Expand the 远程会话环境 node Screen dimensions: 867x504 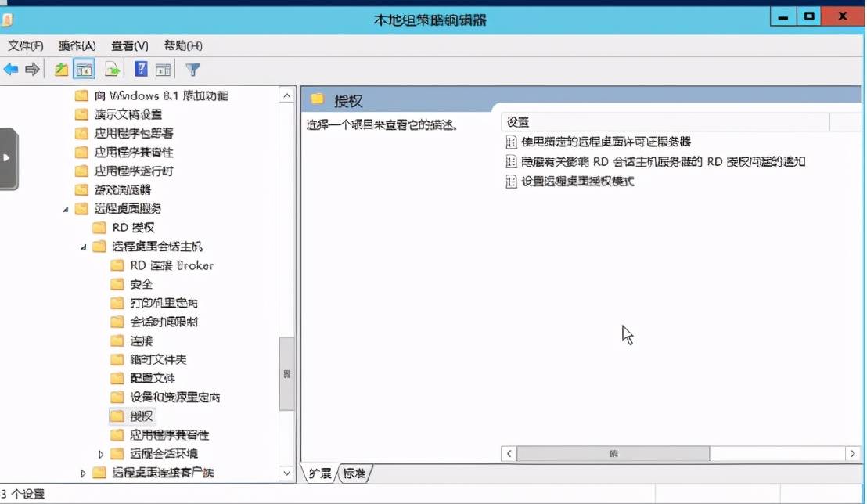point(101,454)
